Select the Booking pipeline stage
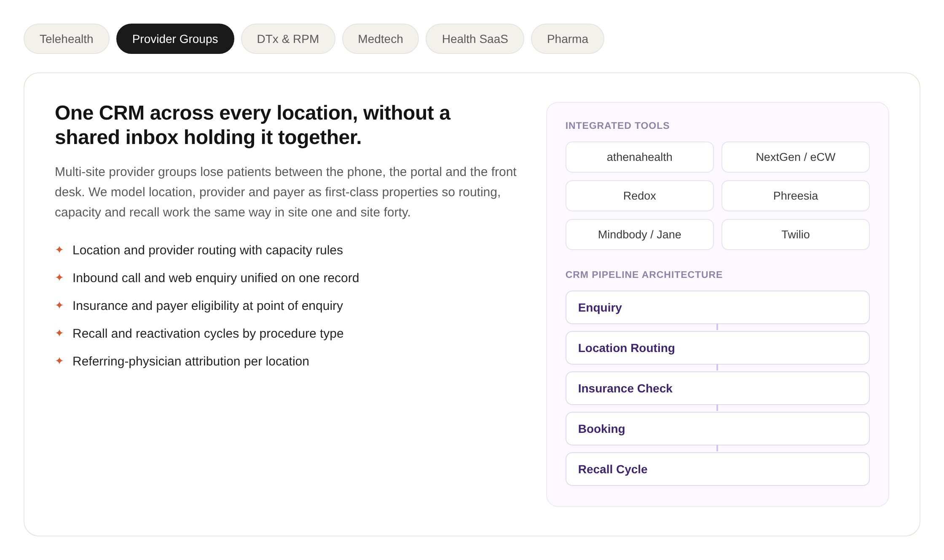The width and height of the screenshot is (944, 560). click(x=718, y=429)
